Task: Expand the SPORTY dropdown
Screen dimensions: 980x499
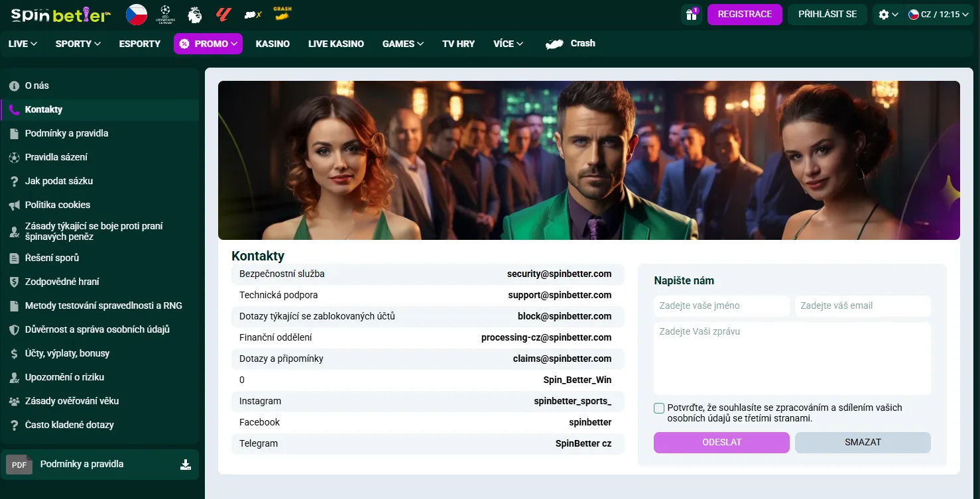Action: click(x=78, y=44)
